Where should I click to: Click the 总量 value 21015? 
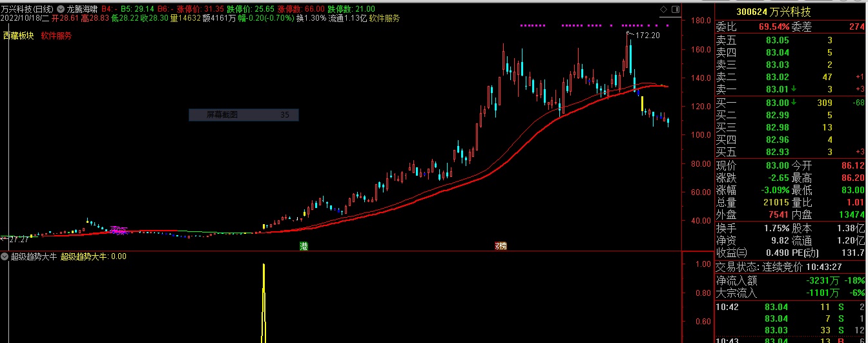click(775, 203)
